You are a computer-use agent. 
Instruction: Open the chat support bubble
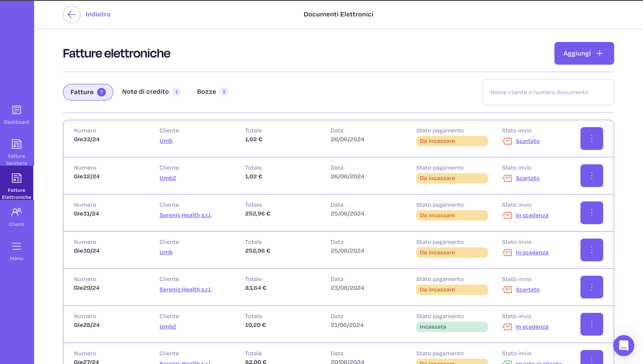[624, 345]
